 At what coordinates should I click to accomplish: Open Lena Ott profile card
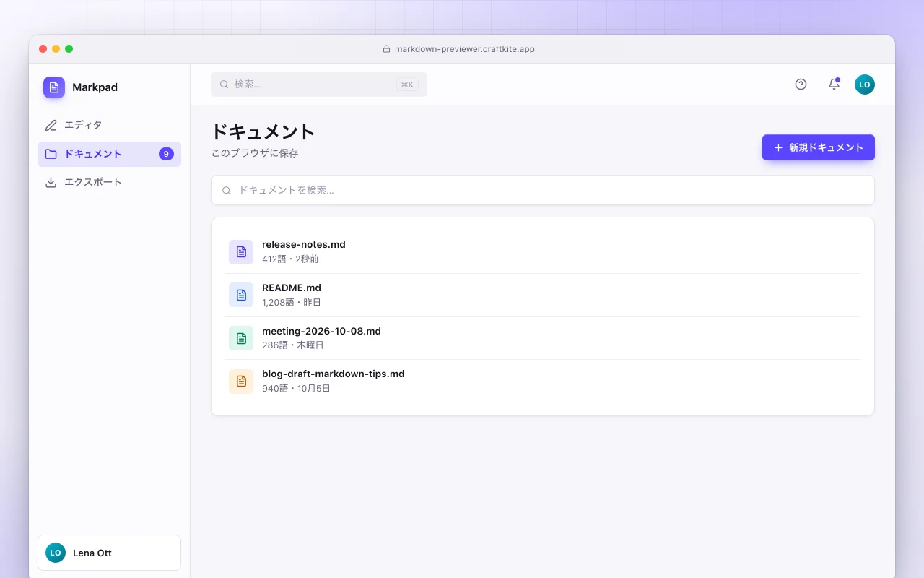(109, 553)
